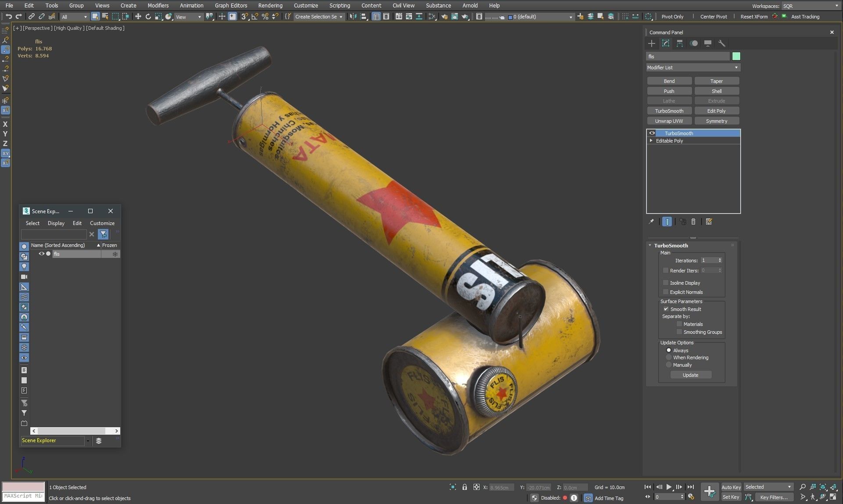The image size is (843, 504).
Task: Click the Redo arrow icon
Action: click(x=18, y=17)
